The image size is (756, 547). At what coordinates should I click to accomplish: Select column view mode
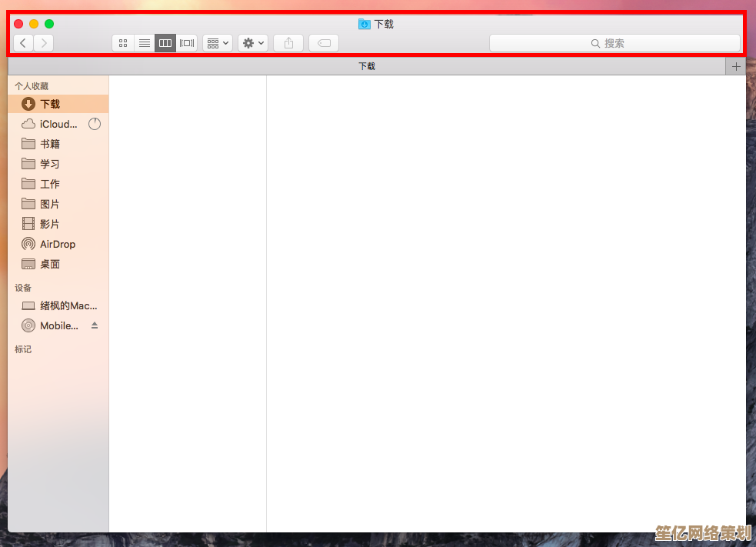[165, 43]
